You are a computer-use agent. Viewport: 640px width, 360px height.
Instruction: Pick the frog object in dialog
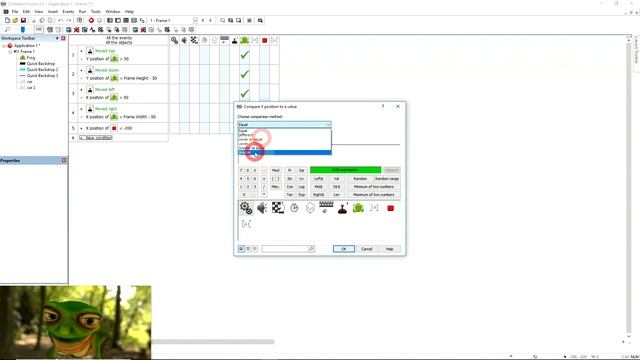[358, 208]
